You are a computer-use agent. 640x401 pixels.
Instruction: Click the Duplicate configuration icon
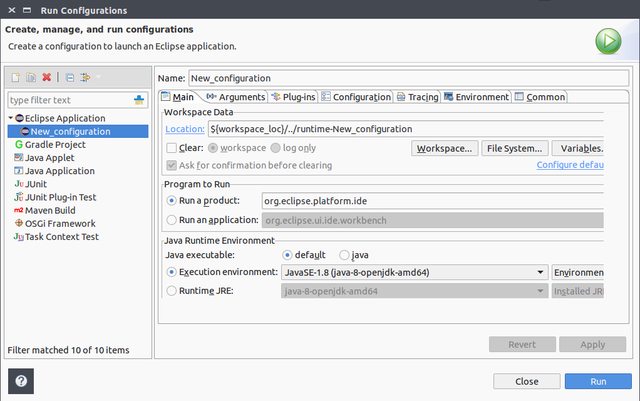(x=31, y=77)
